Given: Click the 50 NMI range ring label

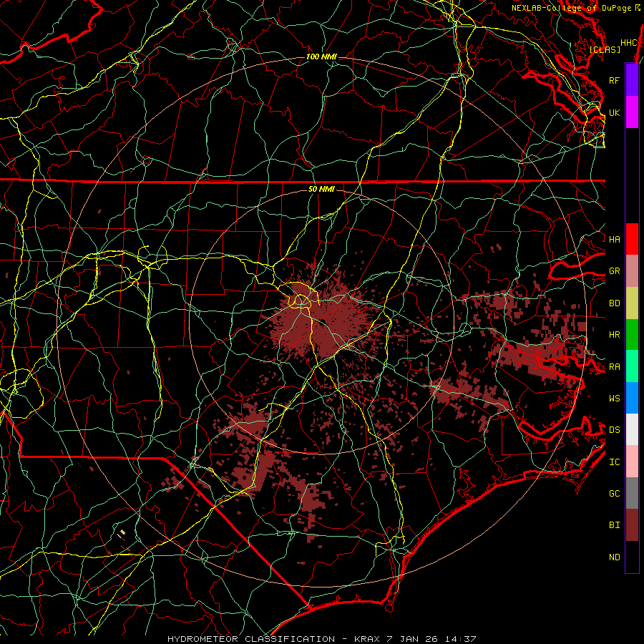Looking at the screenshot, I should tap(321, 189).
